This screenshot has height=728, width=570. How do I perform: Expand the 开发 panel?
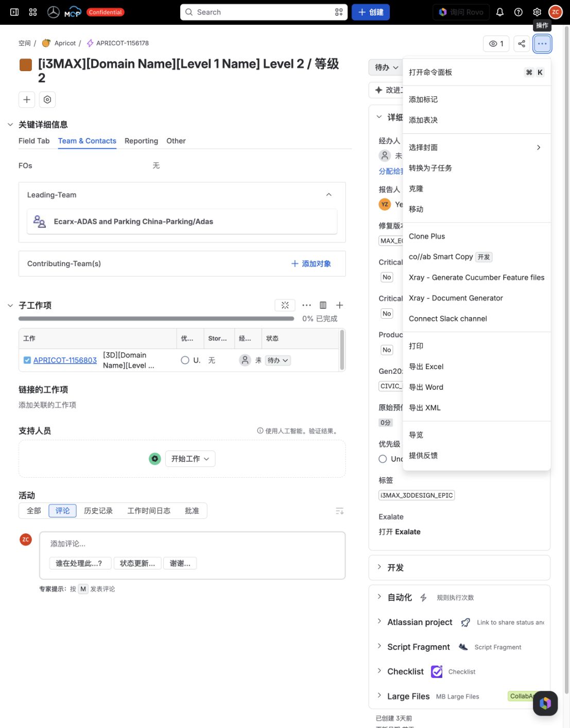pos(379,567)
